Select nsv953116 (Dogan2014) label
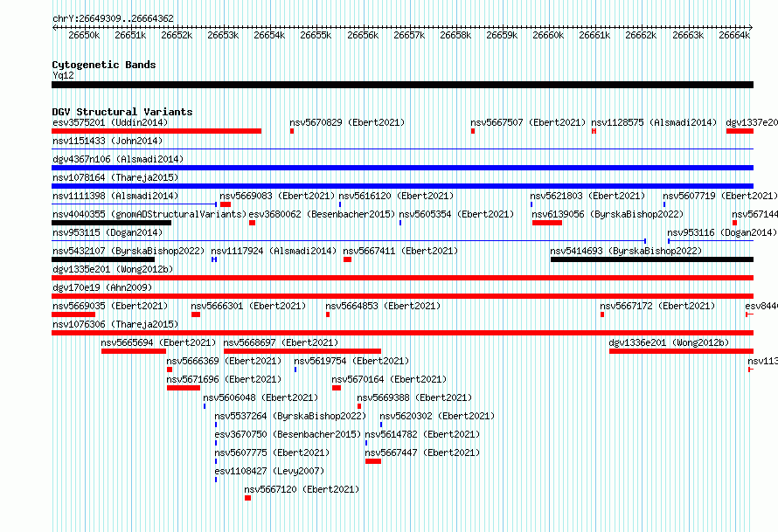 tap(722, 232)
